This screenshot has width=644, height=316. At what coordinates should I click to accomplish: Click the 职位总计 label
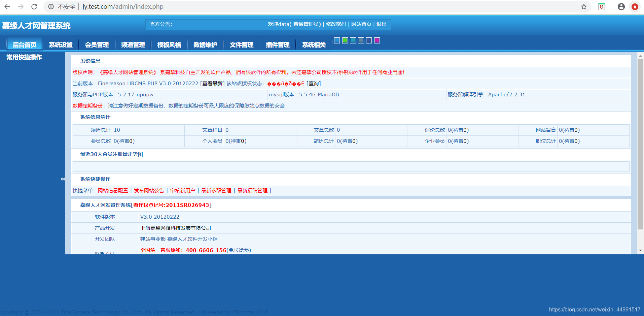(x=546, y=141)
